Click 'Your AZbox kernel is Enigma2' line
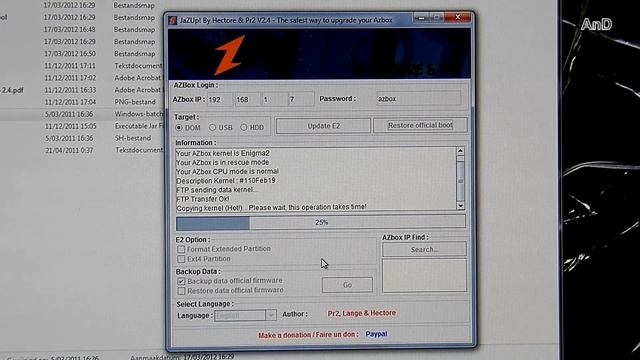This screenshot has width=640, height=360. (x=222, y=153)
